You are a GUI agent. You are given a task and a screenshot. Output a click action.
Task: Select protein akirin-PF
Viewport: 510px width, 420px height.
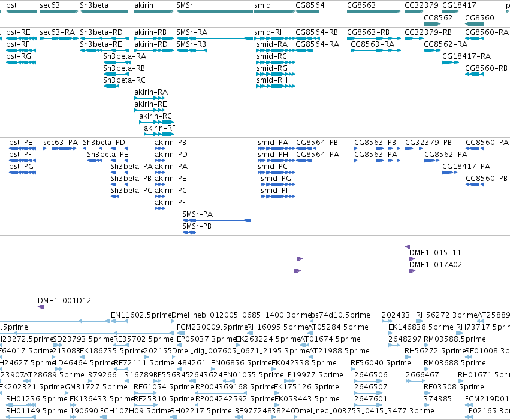[170, 202]
